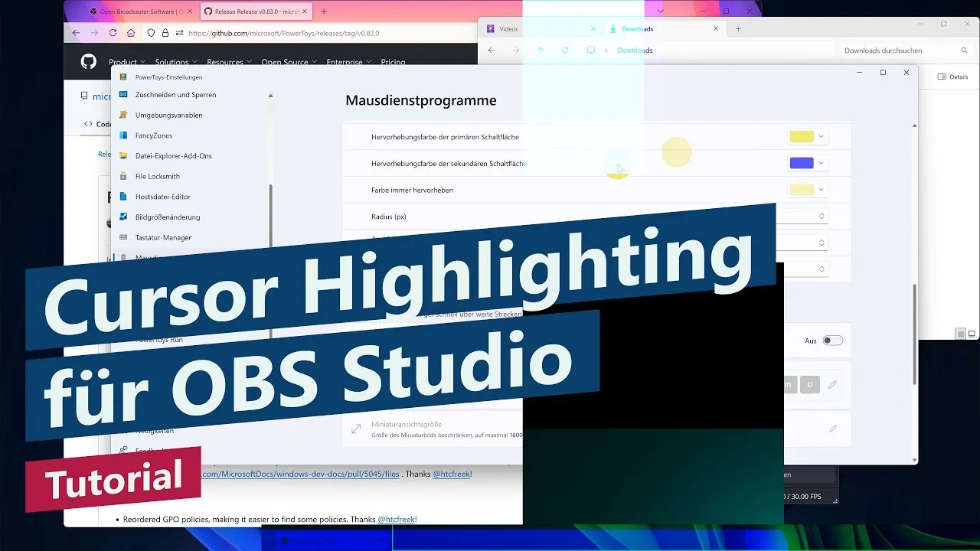980x551 pixels.
Task: Expand the GitHub Product menu
Action: [x=126, y=62]
